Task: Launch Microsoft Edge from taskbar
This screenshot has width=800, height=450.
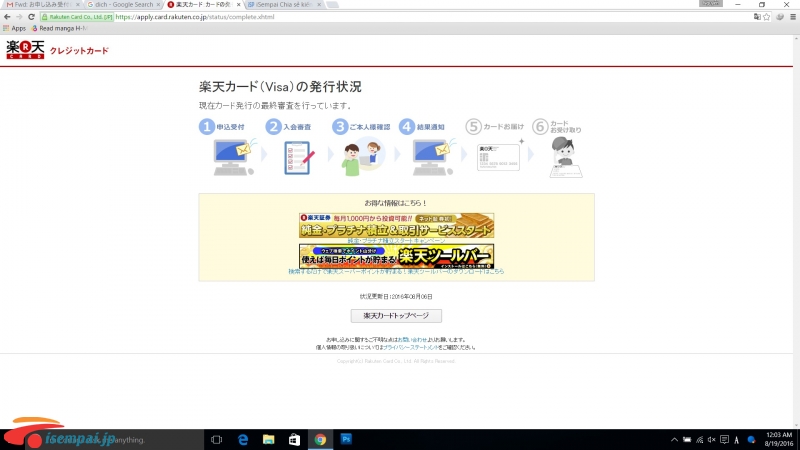Action: (243, 440)
